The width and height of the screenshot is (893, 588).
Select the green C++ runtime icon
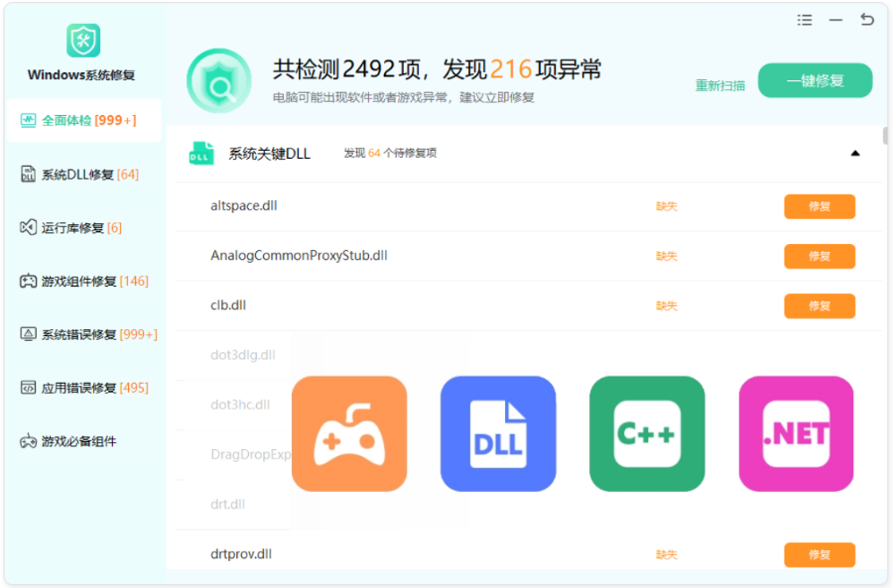pyautogui.click(x=647, y=432)
